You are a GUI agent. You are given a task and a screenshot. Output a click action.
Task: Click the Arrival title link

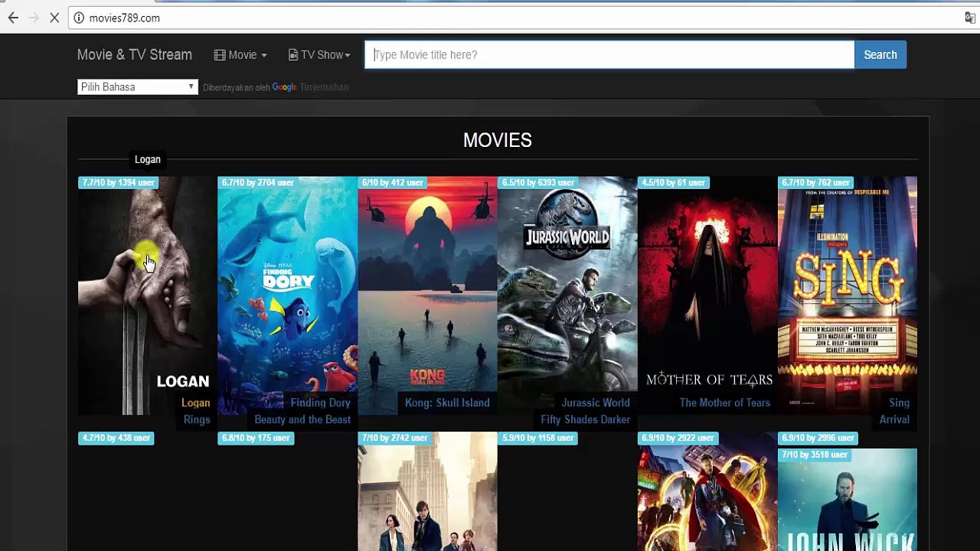click(x=894, y=419)
